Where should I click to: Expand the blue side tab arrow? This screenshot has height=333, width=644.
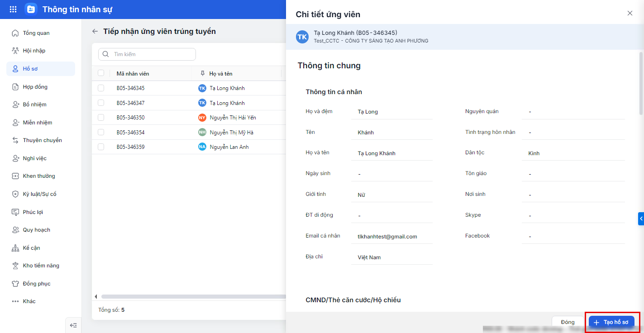coord(641,219)
